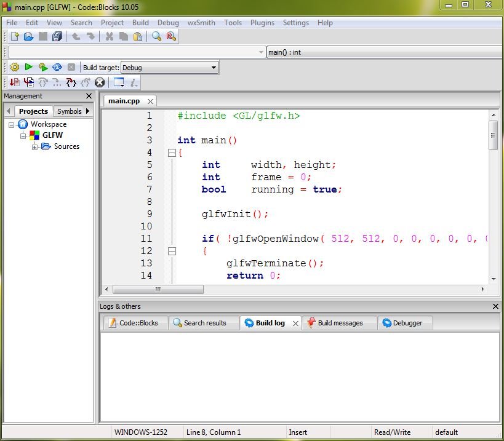
Task: Click the editor horizontal scrollbar thumb
Action: tap(158, 290)
